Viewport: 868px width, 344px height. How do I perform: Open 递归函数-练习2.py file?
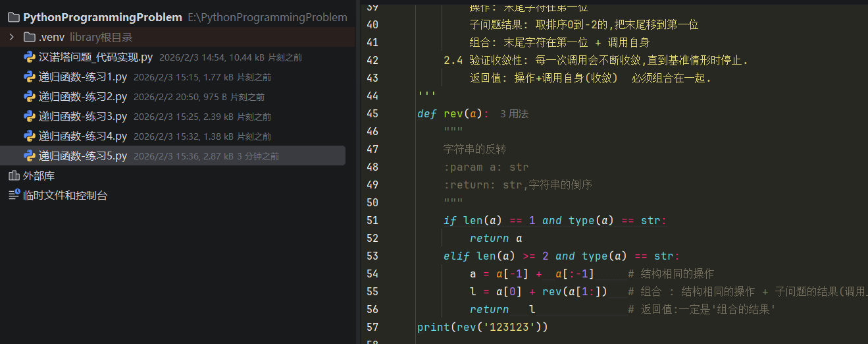[83, 97]
